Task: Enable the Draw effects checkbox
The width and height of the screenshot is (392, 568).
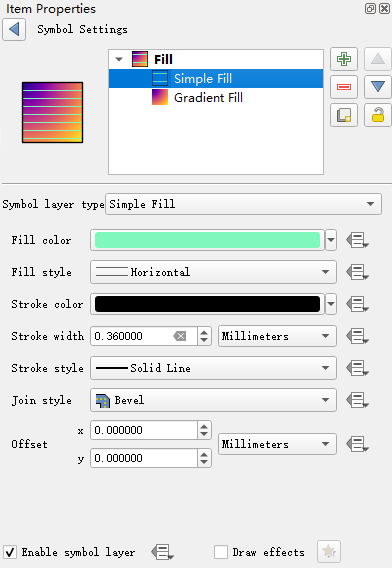Action: [221, 552]
